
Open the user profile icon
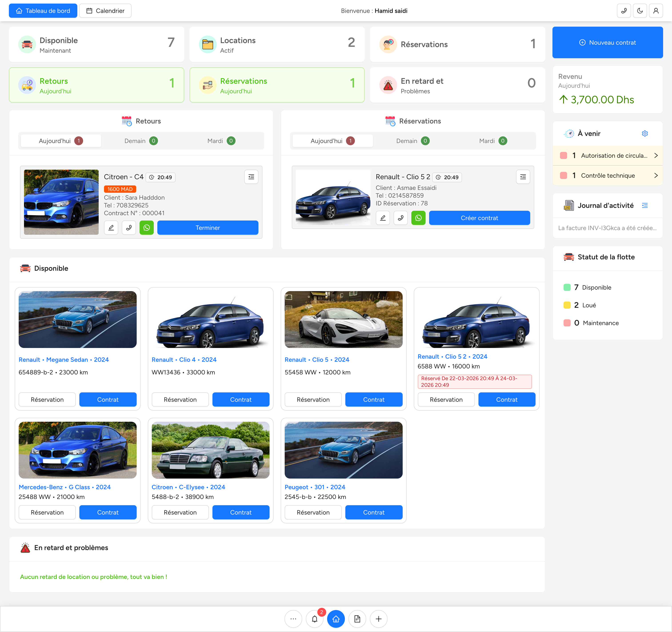pos(655,11)
